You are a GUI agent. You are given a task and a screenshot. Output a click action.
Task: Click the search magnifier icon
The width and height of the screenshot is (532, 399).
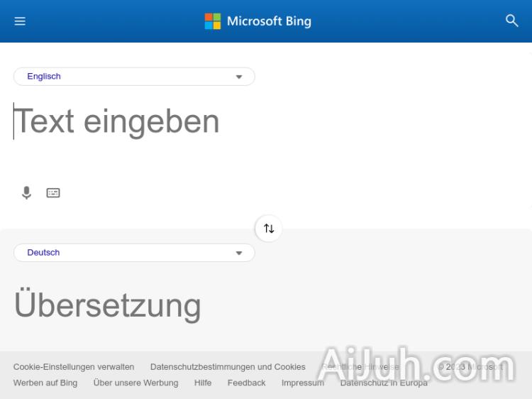click(x=512, y=21)
